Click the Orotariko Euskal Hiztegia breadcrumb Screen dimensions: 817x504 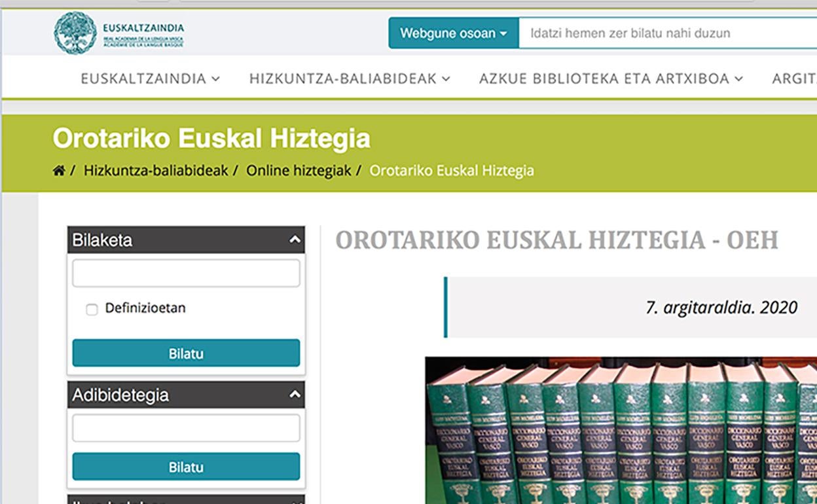tap(452, 171)
